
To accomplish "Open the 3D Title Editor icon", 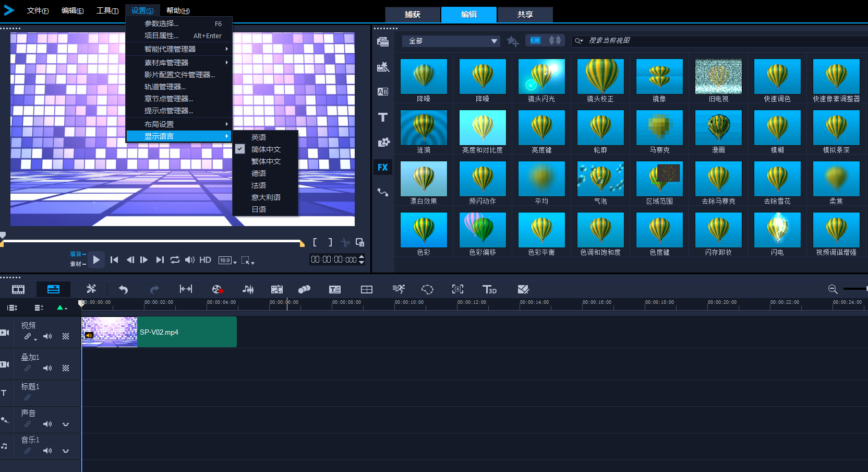I will [489, 289].
